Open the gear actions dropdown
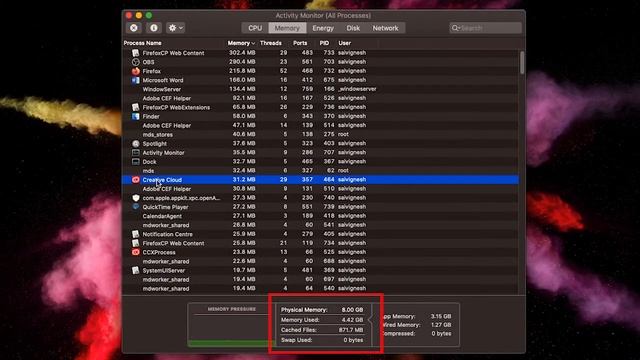Screen dimensions: 640x360 [176, 28]
